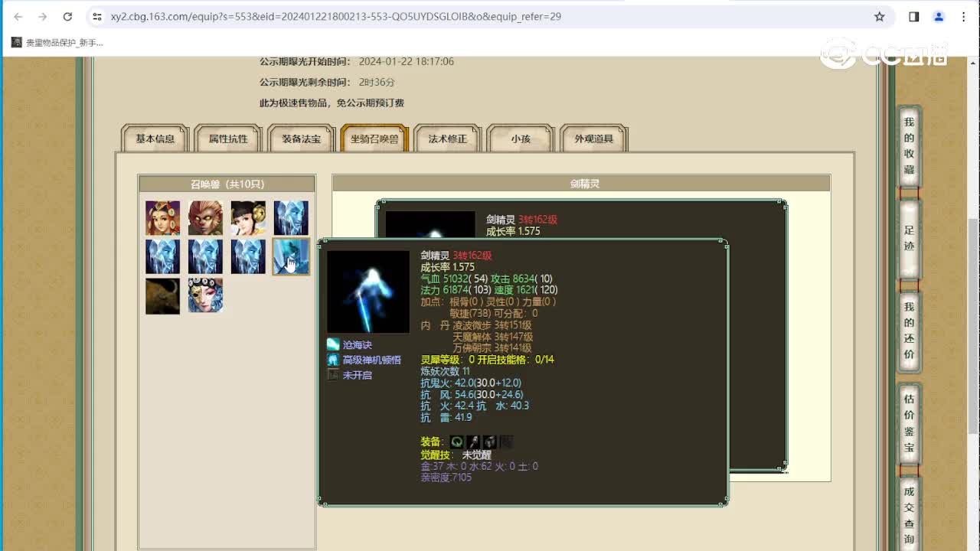
Task: Switch to the 属性抗性 tab
Action: pyautogui.click(x=228, y=139)
